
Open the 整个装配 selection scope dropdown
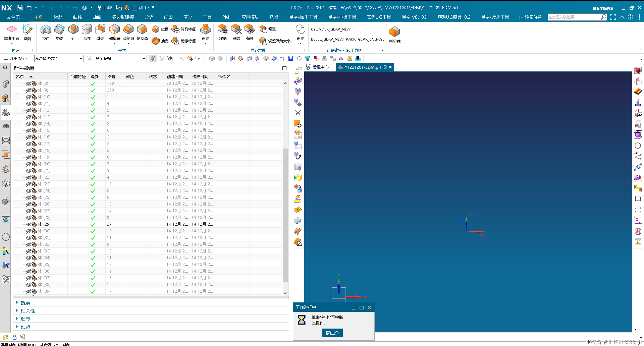coord(121,58)
